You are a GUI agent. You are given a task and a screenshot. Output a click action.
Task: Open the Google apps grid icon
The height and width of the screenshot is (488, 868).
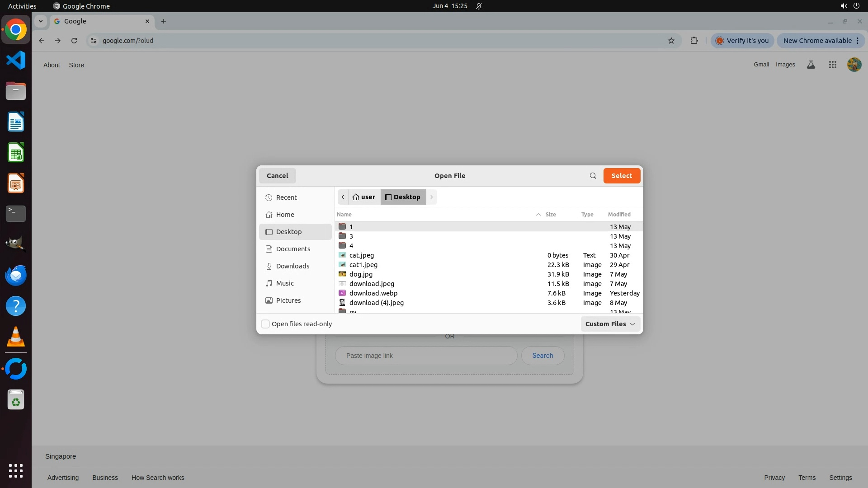[x=832, y=65]
